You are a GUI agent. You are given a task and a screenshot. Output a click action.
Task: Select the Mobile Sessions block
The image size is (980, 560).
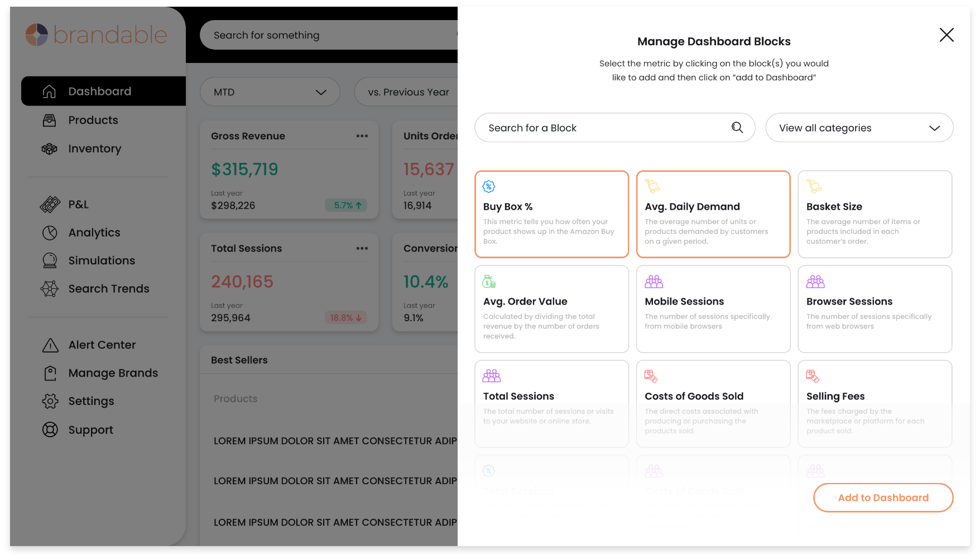[x=713, y=309]
